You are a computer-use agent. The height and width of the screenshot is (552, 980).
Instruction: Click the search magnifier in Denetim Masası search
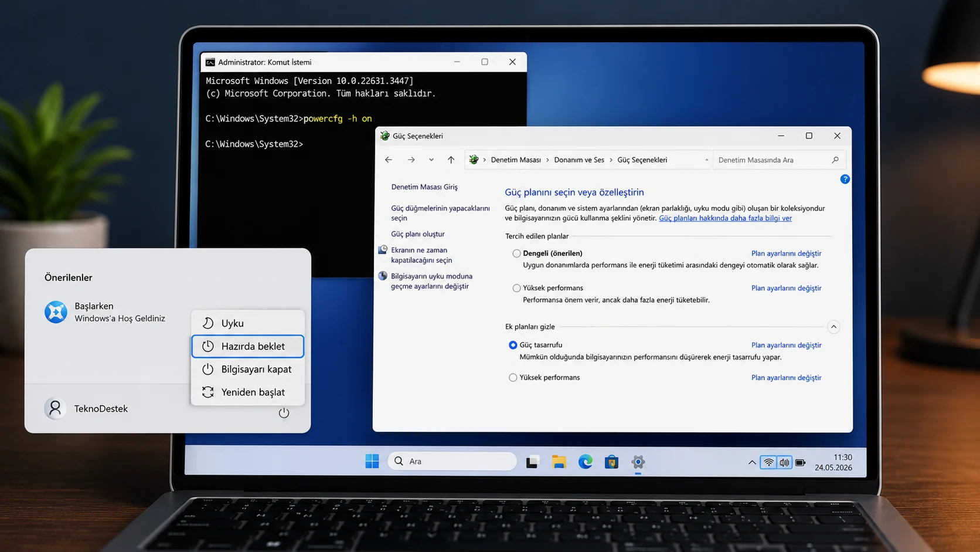[835, 160]
